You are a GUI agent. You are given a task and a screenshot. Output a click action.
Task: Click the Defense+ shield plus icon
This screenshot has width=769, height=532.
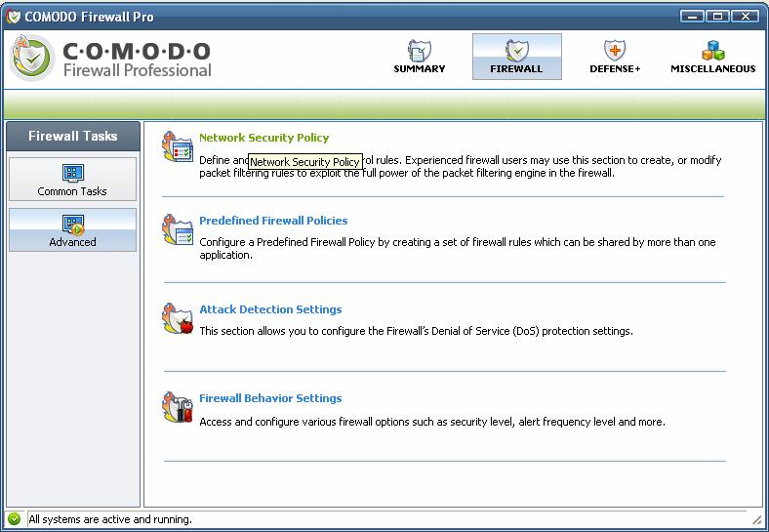coord(615,50)
